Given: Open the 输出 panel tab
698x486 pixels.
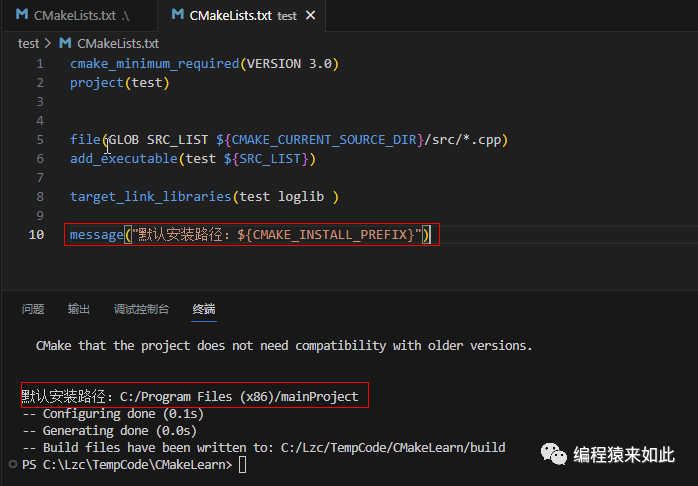Looking at the screenshot, I should tap(79, 309).
